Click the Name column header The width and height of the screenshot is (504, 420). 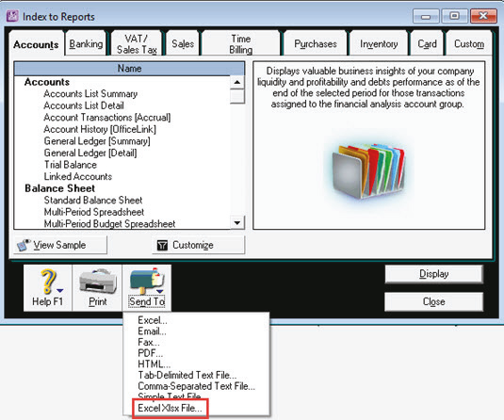(130, 69)
